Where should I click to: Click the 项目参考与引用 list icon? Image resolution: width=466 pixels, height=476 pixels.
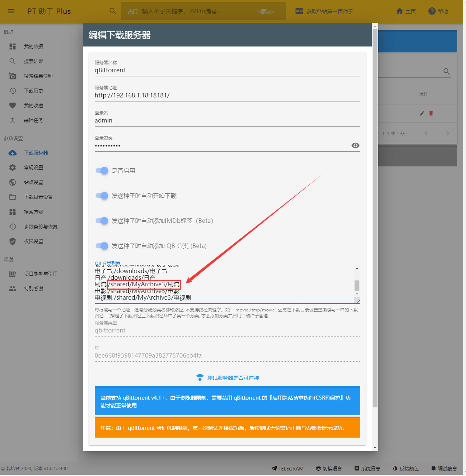13,274
